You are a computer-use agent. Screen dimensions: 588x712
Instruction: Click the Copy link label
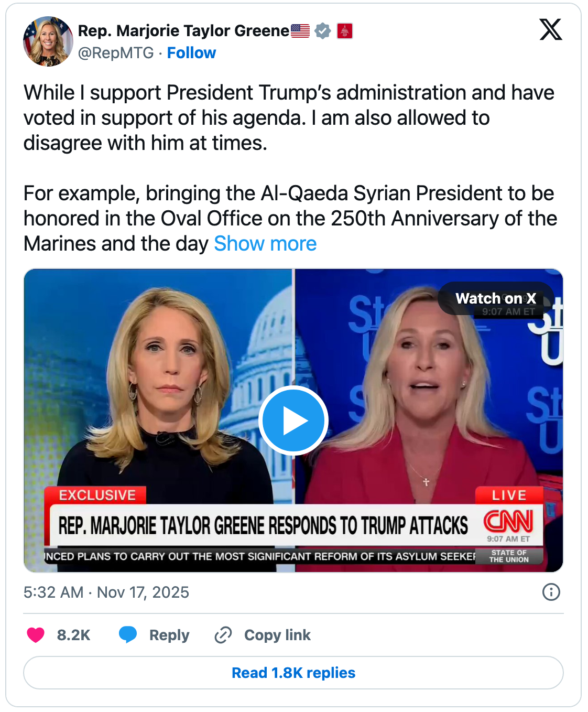click(x=277, y=635)
